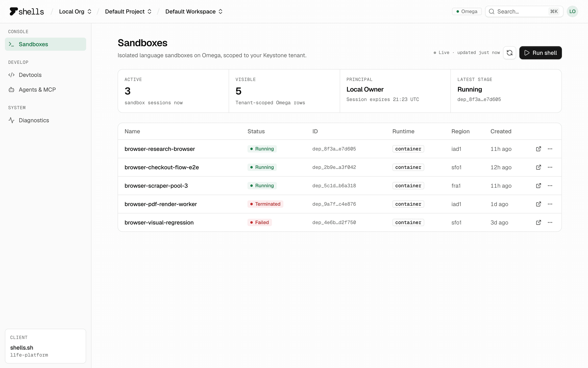
Task: Select the browser-research-browser name
Action: pos(160,149)
